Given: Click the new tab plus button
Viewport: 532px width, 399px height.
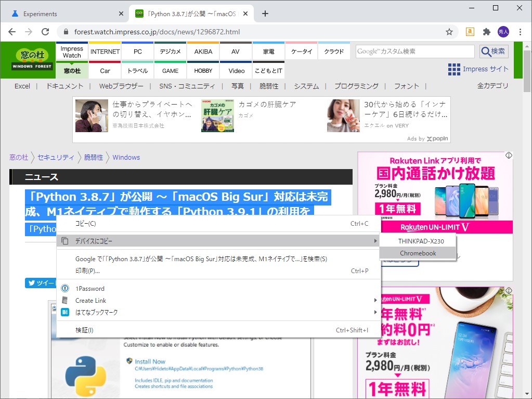Looking at the screenshot, I should (266, 13).
